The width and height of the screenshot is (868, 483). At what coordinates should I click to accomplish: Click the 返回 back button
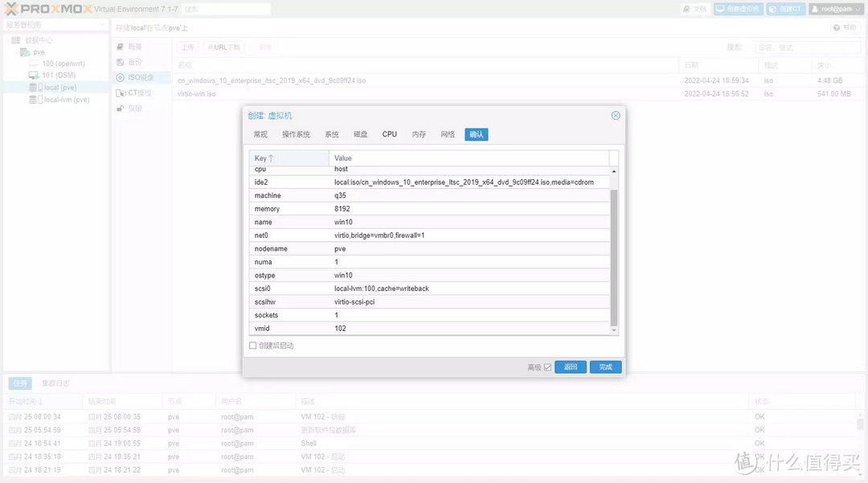tap(570, 366)
